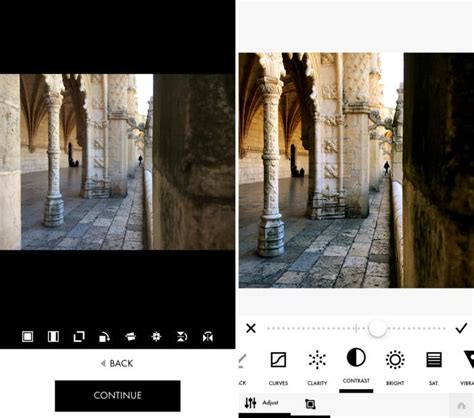Select the partially visible brush tool
474x418 pixels.
click(x=242, y=361)
